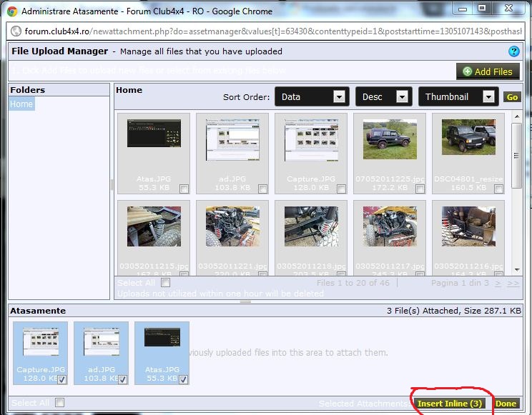532x415 pixels.
Task: Click the file list scrollbar up arrow
Action: [x=517, y=116]
